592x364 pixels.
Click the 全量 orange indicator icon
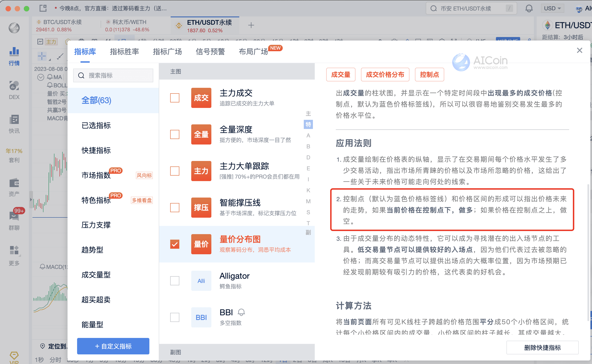tap(201, 134)
